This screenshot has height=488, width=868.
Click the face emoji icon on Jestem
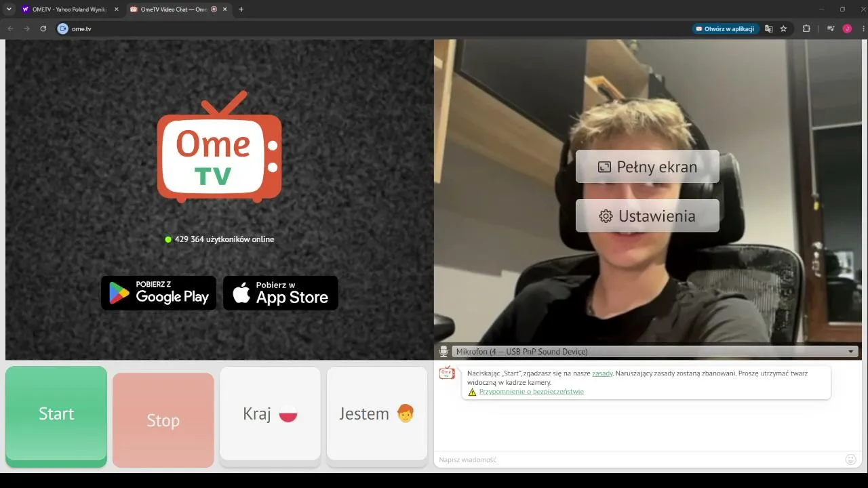(406, 413)
